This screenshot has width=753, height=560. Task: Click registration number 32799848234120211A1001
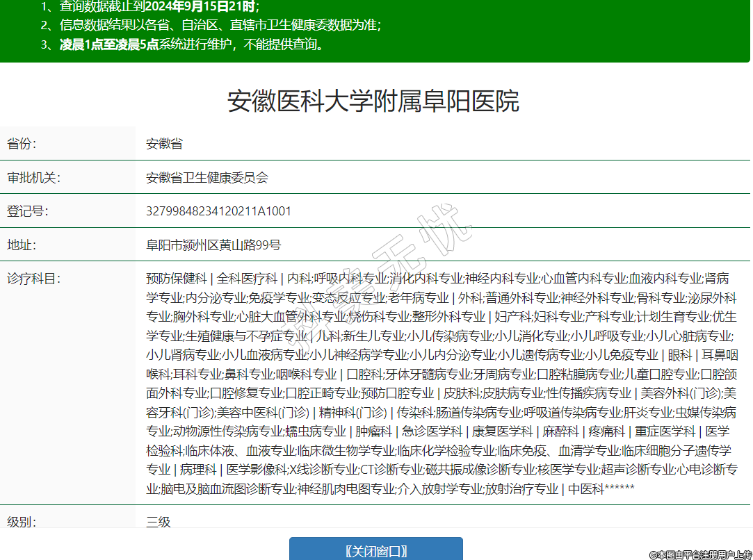pos(218,211)
